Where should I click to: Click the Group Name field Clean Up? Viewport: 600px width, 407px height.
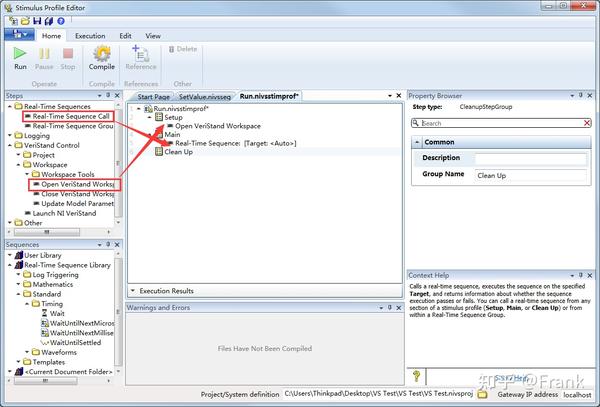click(x=530, y=176)
